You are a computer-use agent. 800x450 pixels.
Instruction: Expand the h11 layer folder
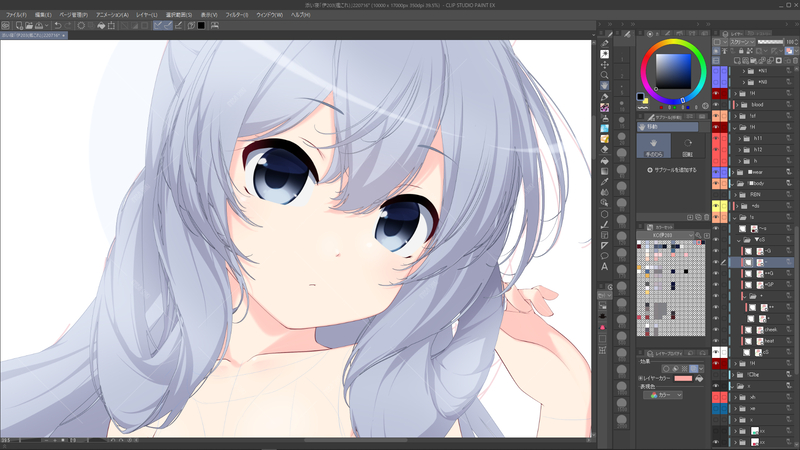click(740, 138)
